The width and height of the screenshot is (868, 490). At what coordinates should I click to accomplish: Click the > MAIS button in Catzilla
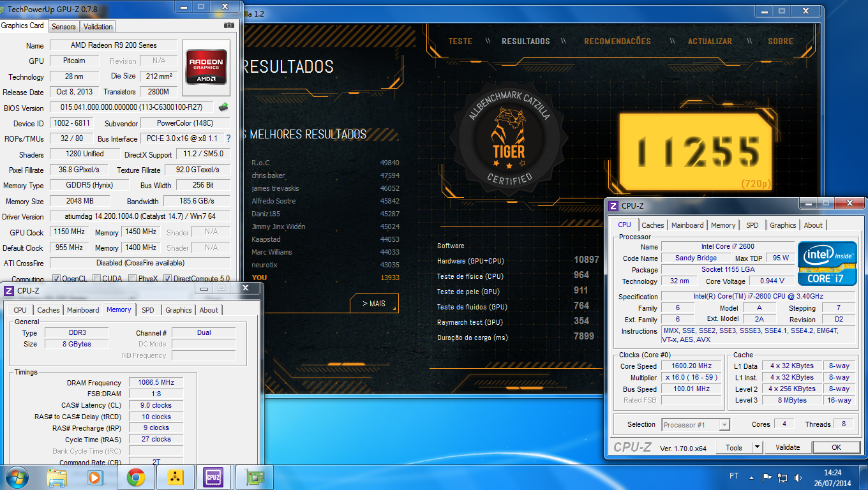click(x=374, y=303)
